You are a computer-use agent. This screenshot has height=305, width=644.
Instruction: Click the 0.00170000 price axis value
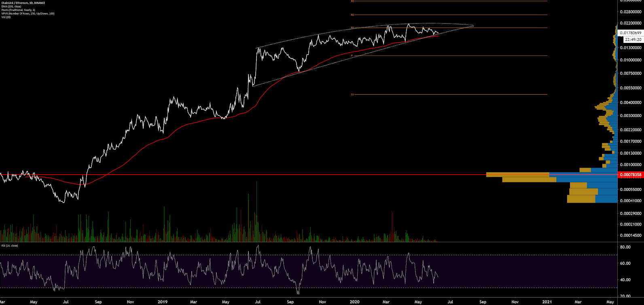tap(631, 141)
